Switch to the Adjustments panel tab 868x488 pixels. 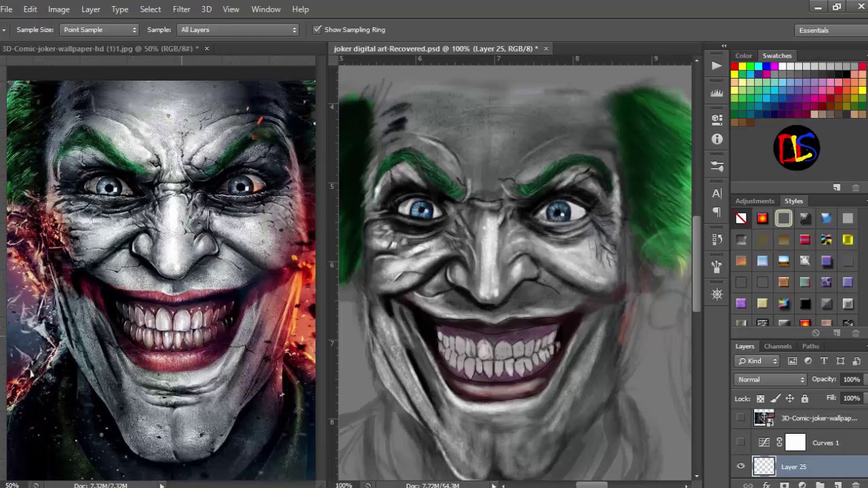755,201
